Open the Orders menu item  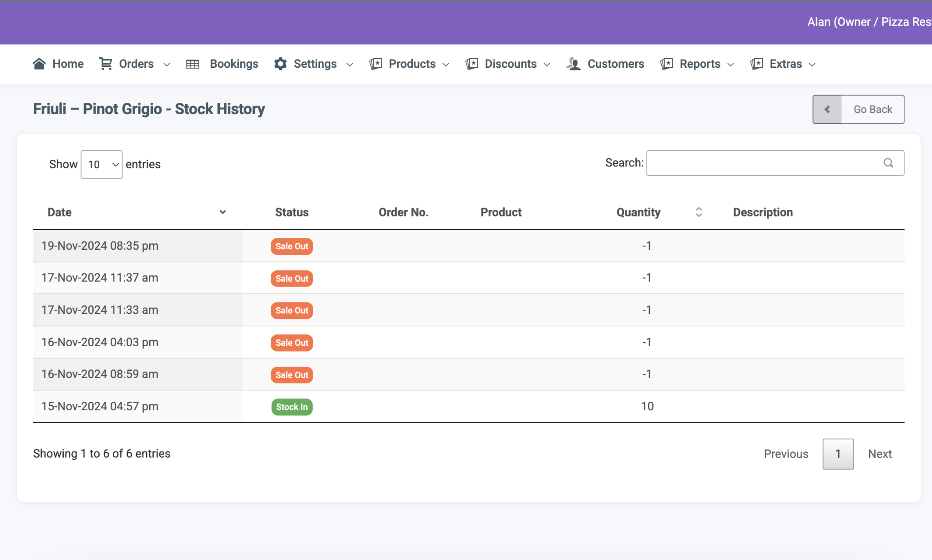(136, 64)
